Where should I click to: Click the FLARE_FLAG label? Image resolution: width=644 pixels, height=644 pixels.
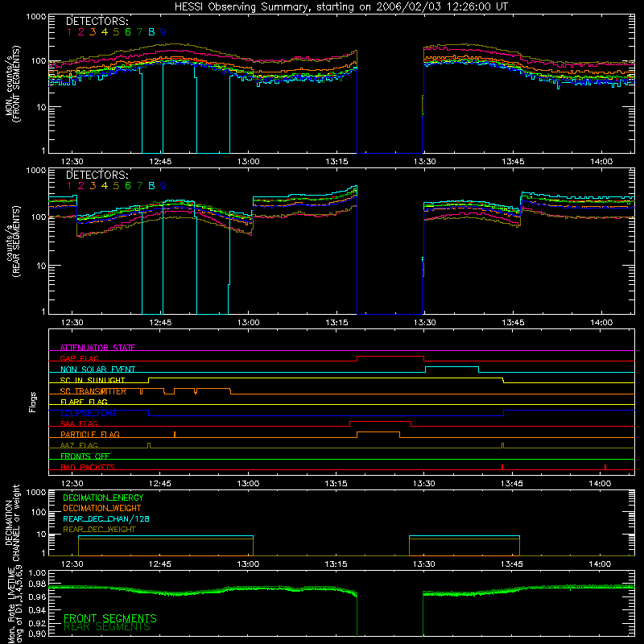tap(84, 402)
